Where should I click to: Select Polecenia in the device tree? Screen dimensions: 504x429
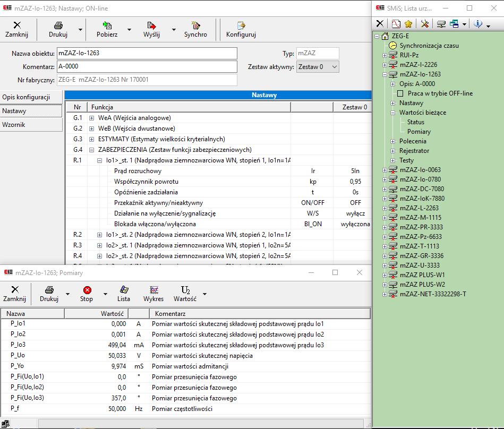pyautogui.click(x=413, y=141)
